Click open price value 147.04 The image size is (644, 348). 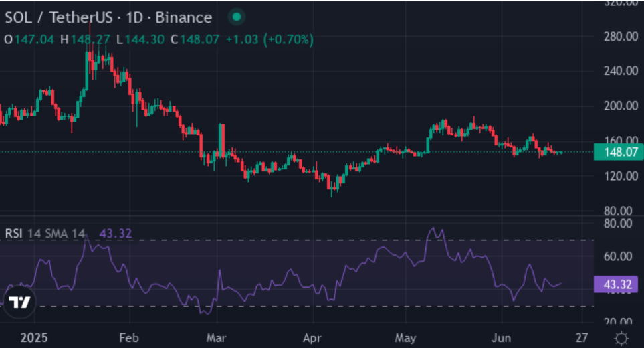click(35, 40)
